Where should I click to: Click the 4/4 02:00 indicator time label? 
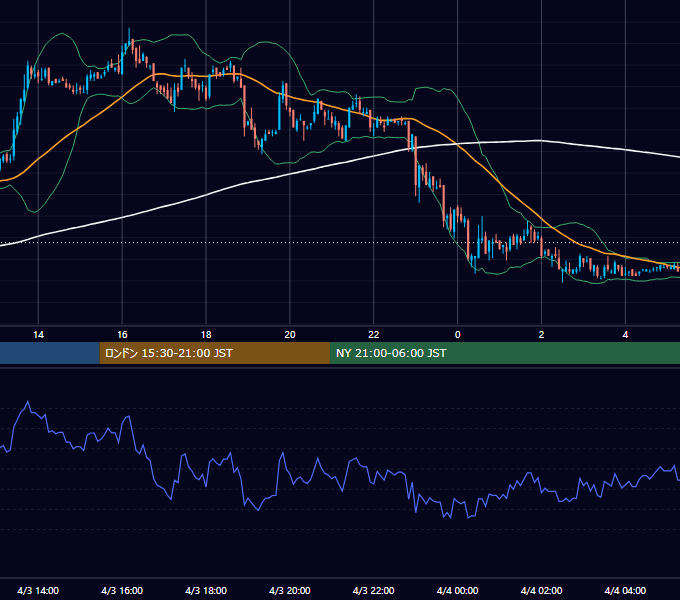pyautogui.click(x=541, y=590)
